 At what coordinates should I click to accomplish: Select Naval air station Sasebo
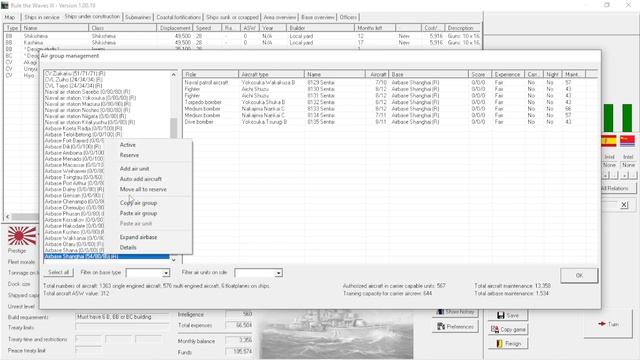point(87,92)
